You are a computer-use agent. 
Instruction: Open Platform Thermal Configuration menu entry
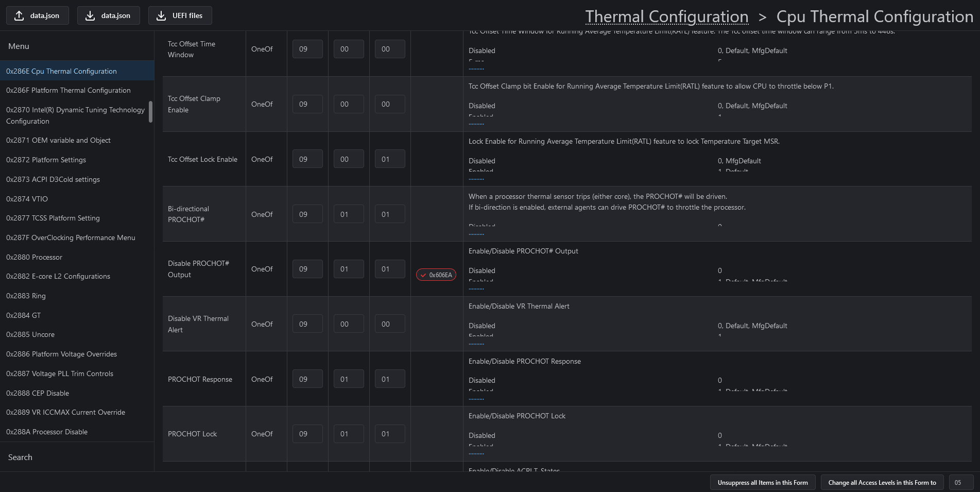tap(68, 90)
